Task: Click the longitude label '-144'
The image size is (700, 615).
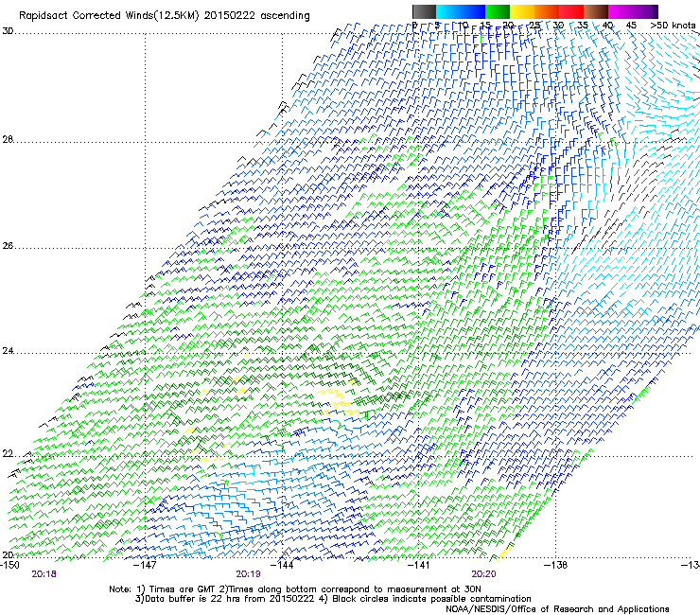Action: point(283,566)
